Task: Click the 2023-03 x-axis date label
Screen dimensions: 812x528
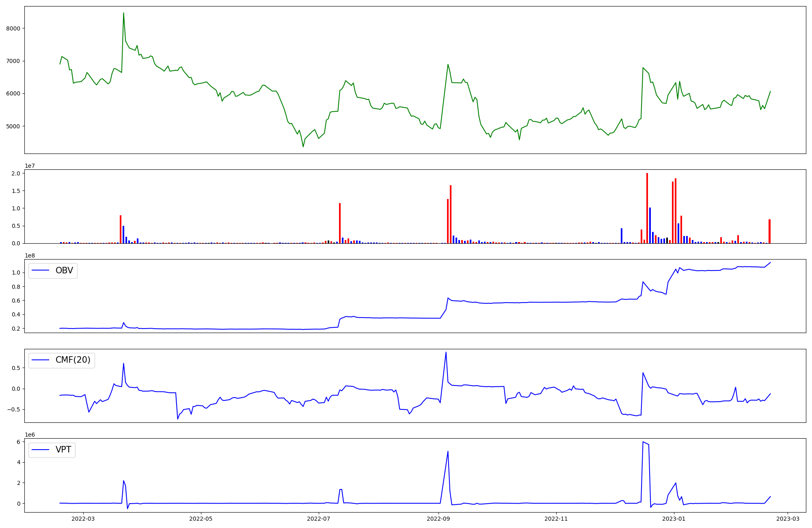Action: tap(788, 519)
